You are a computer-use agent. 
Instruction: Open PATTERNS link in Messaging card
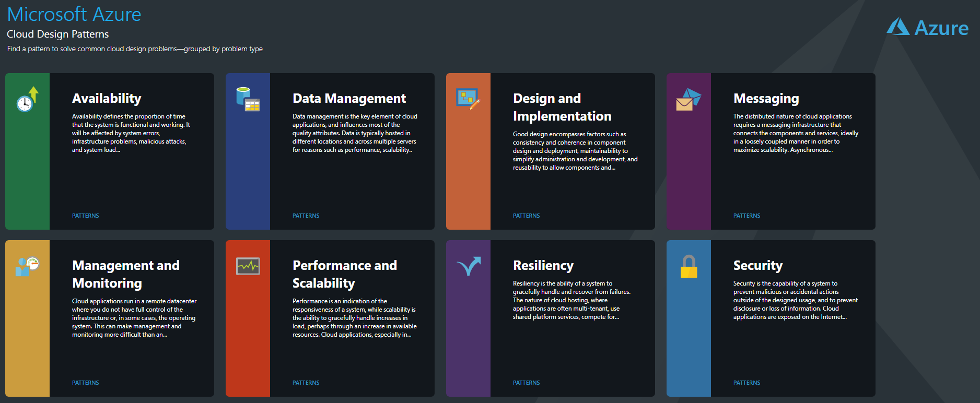coord(747,216)
